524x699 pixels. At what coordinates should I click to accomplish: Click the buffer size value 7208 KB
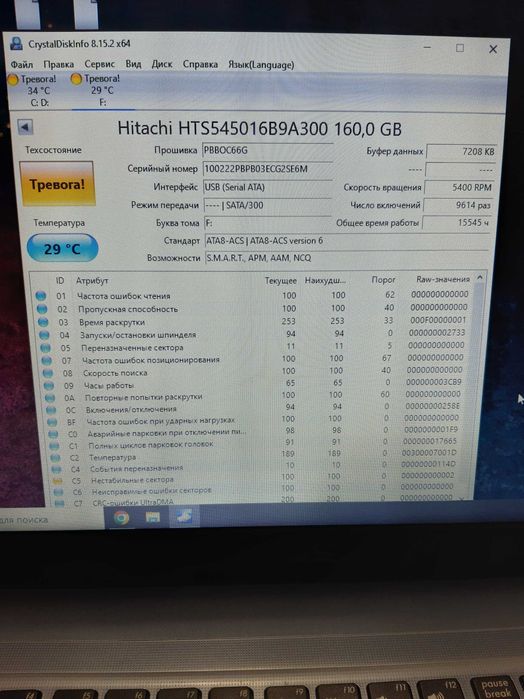coord(461,152)
